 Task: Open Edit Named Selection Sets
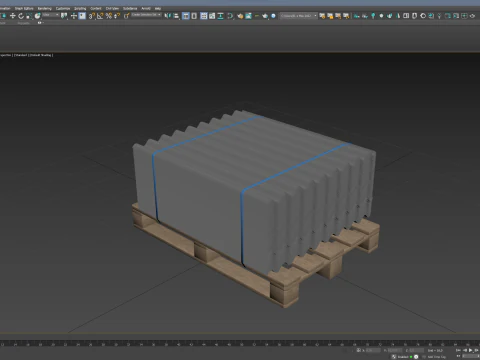(x=127, y=16)
